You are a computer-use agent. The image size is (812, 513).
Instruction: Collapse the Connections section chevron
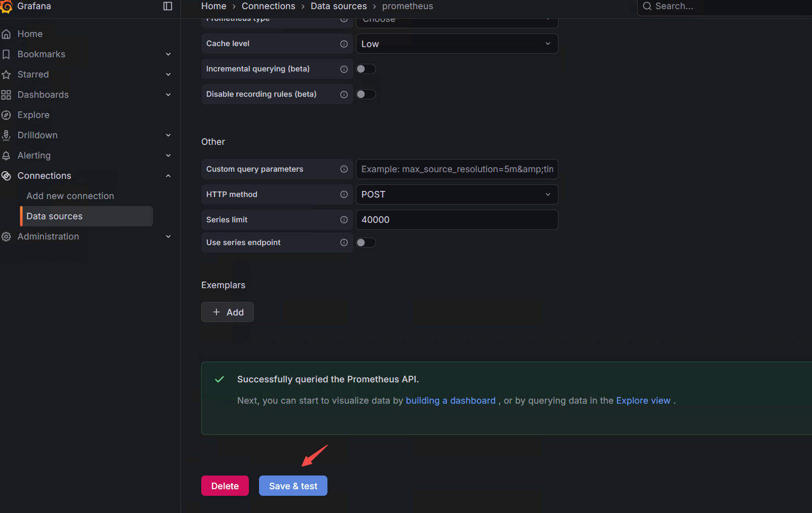point(168,176)
